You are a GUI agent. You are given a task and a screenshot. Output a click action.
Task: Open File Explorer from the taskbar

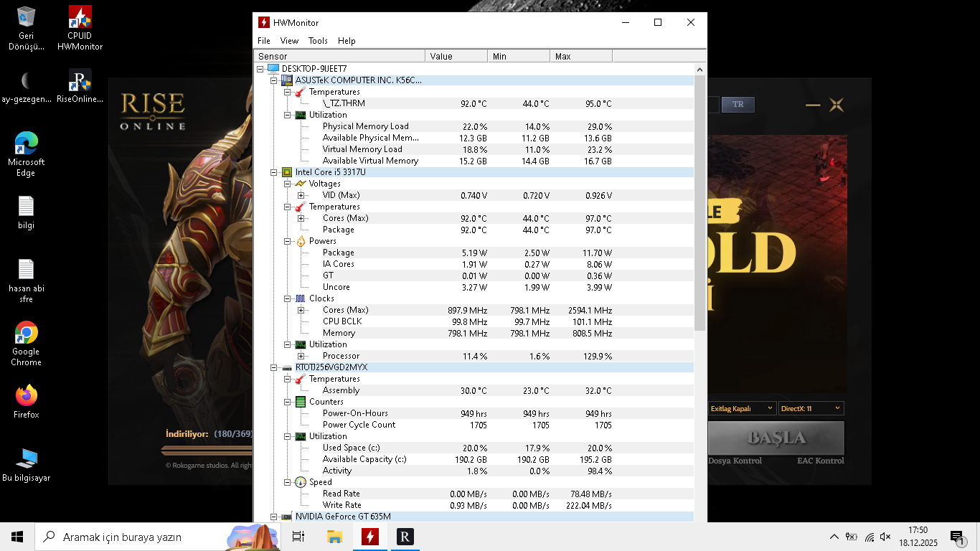[x=334, y=537]
